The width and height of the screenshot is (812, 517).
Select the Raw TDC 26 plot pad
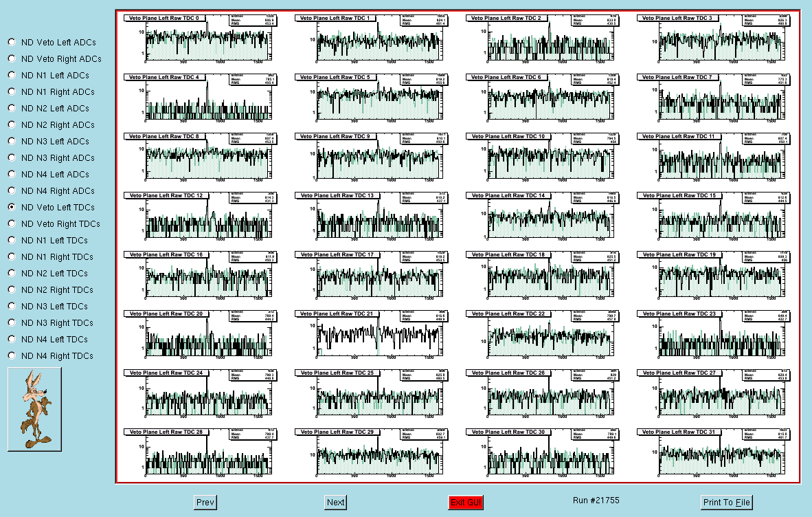click(x=543, y=395)
